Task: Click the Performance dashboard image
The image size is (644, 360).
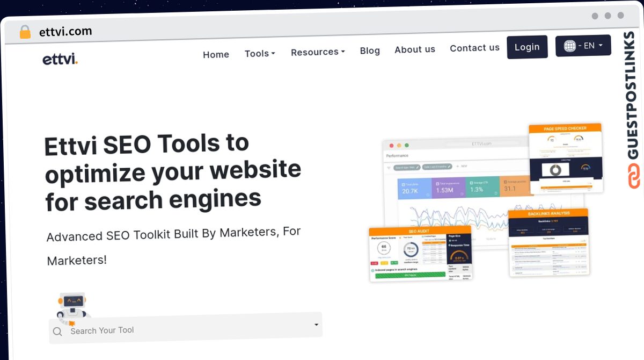Action: click(x=456, y=193)
